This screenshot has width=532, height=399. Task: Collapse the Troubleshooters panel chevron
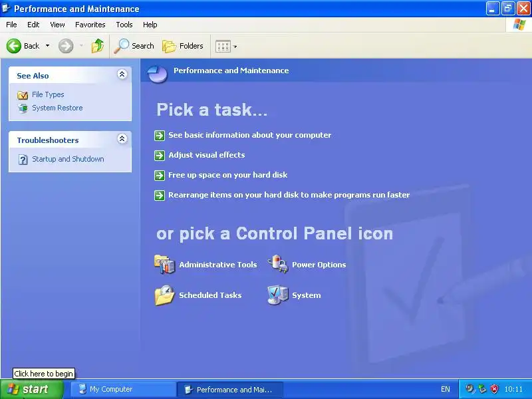[x=122, y=139]
